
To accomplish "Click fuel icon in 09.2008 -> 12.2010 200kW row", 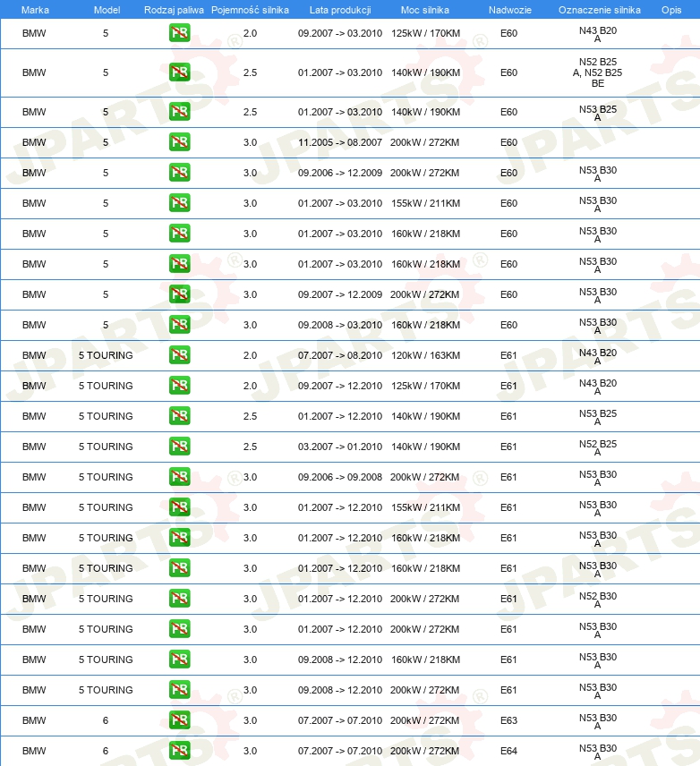I will pos(179,689).
